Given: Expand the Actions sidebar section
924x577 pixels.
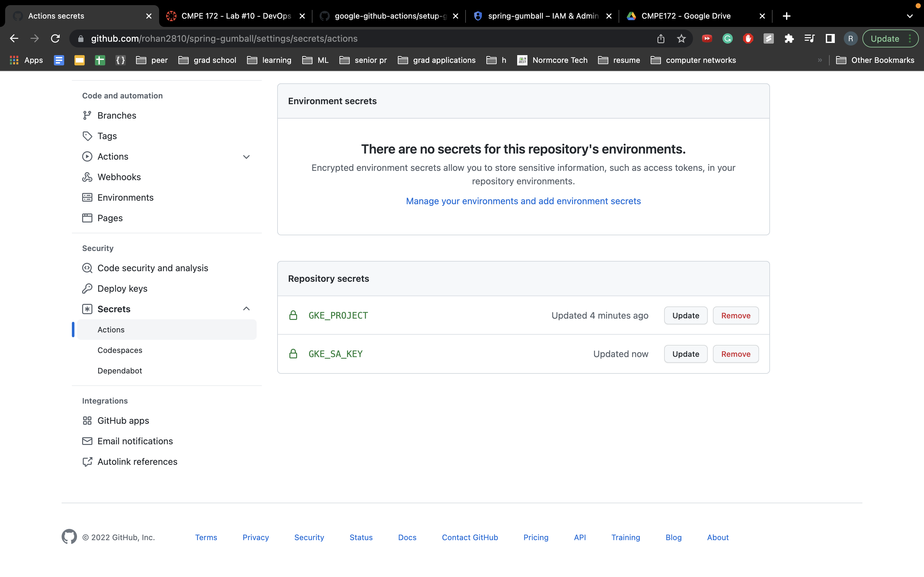Looking at the screenshot, I should pyautogui.click(x=246, y=157).
